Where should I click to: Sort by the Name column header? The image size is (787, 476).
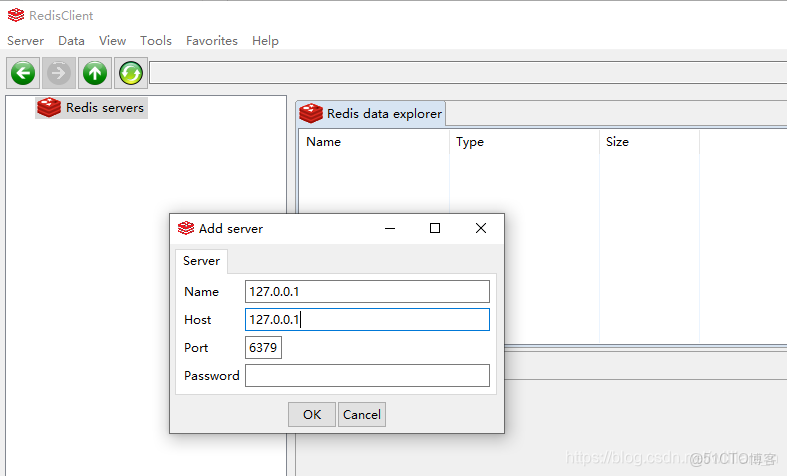pos(374,142)
